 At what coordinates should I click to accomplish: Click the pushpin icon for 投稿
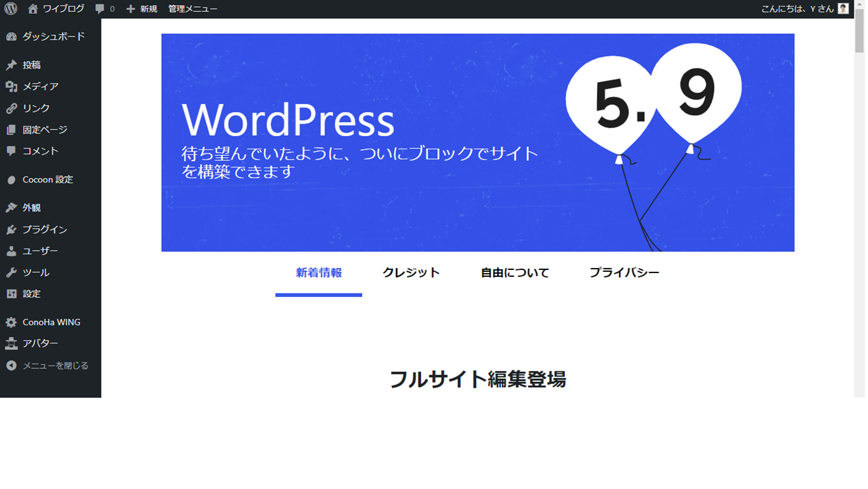pos(11,65)
